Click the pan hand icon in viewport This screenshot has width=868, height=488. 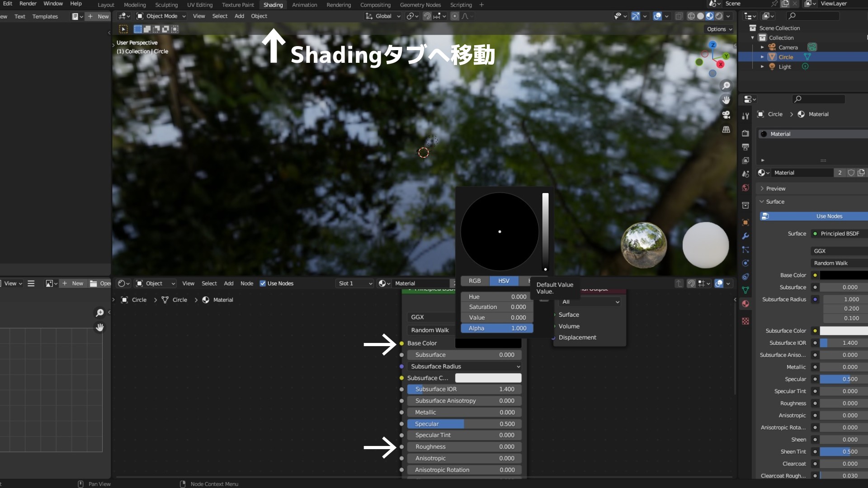pos(726,100)
